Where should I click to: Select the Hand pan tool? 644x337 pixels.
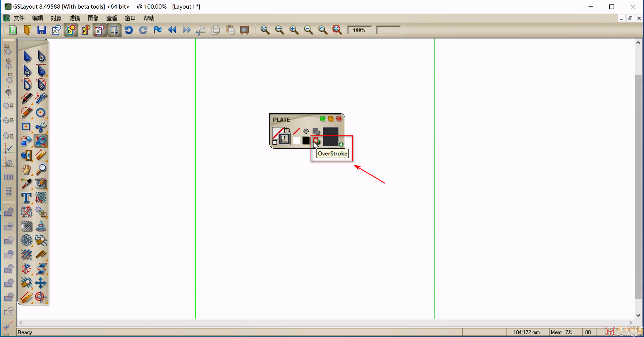(x=26, y=169)
